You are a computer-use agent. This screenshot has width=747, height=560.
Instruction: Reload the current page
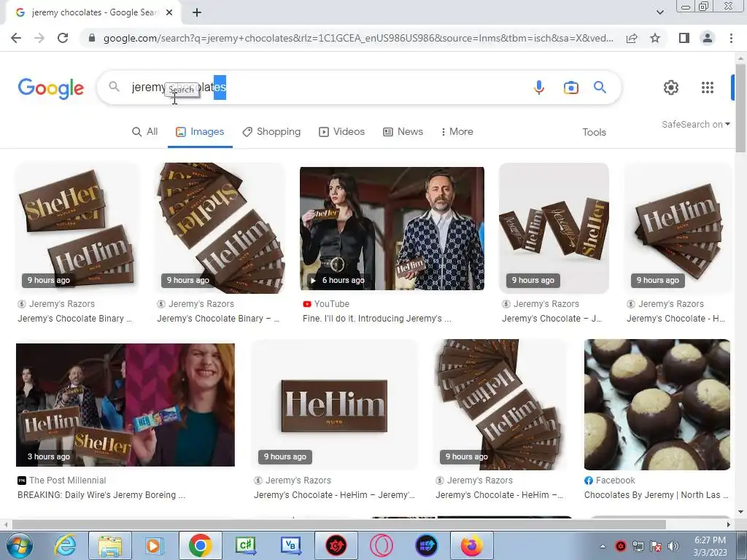pyautogui.click(x=63, y=38)
